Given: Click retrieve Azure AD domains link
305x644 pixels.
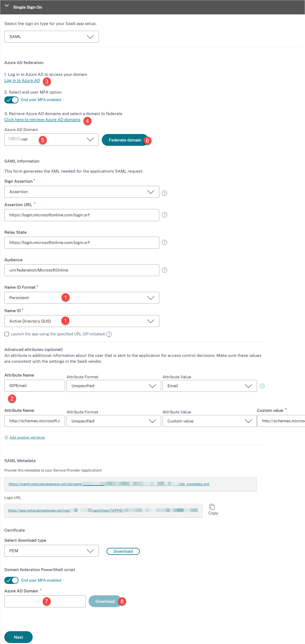Looking at the screenshot, I should click(42, 119).
